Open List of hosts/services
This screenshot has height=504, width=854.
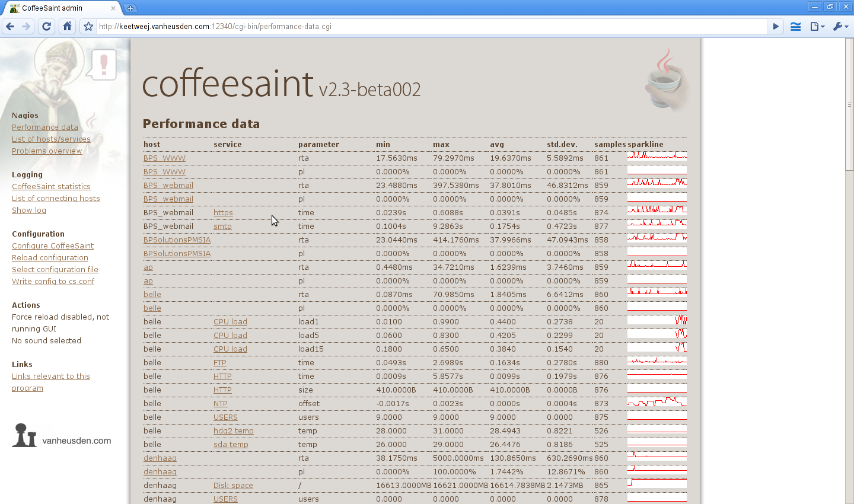point(51,139)
